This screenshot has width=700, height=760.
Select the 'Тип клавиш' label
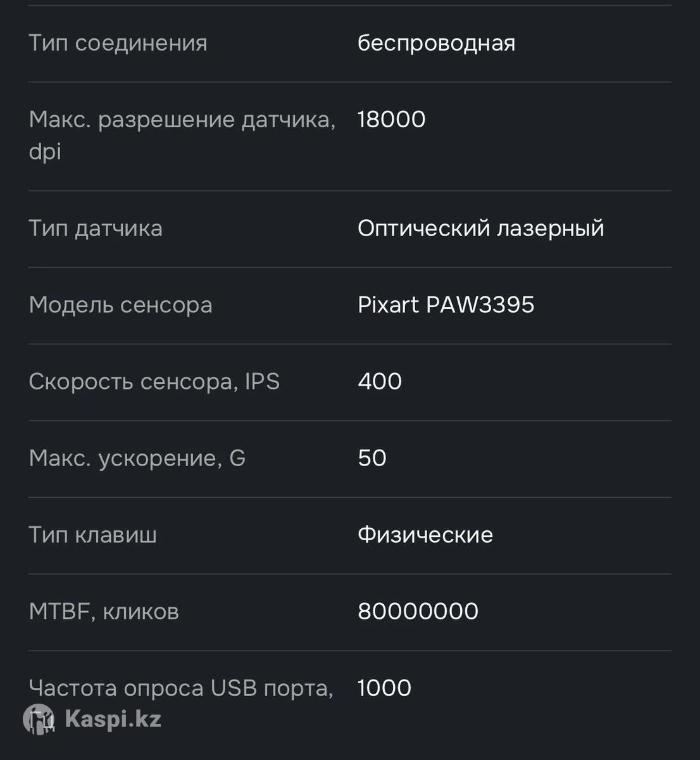pos(92,535)
